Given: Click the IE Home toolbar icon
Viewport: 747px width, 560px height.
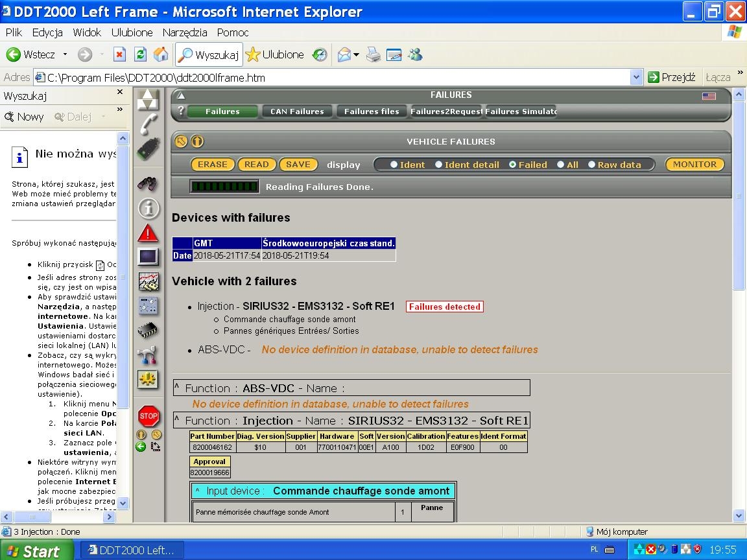Looking at the screenshot, I should coord(161,54).
